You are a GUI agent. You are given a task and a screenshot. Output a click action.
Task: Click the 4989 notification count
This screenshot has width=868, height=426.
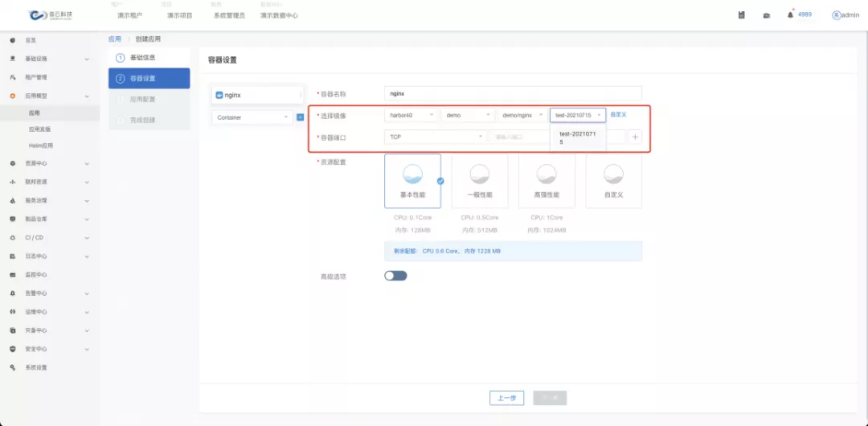pyautogui.click(x=805, y=14)
